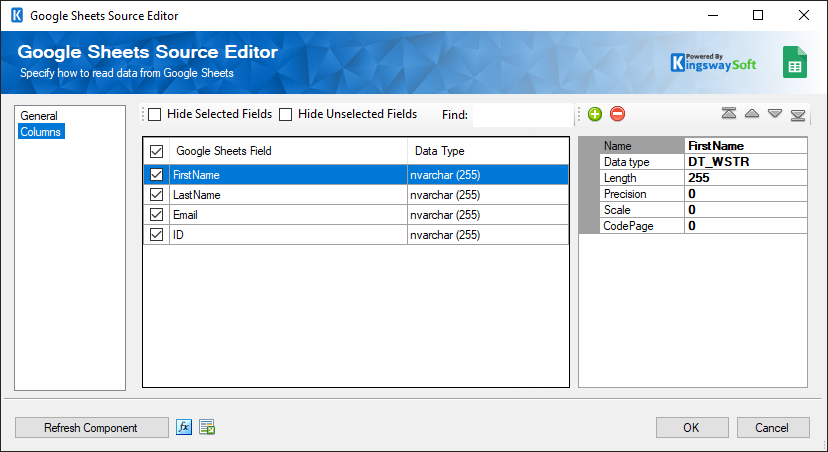
Task: Enable Hide Selected Fields checkbox
Action: tap(155, 114)
